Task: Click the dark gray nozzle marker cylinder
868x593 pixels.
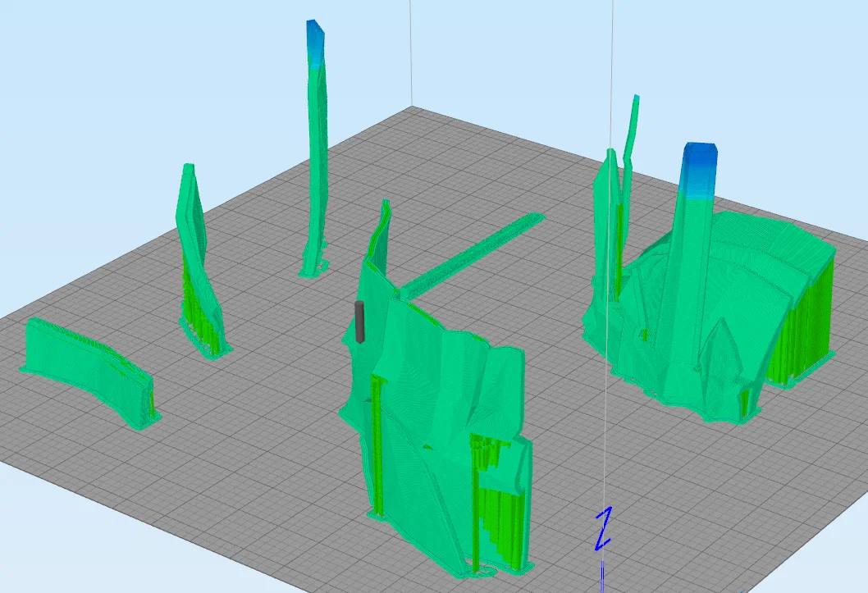Action: click(x=360, y=322)
